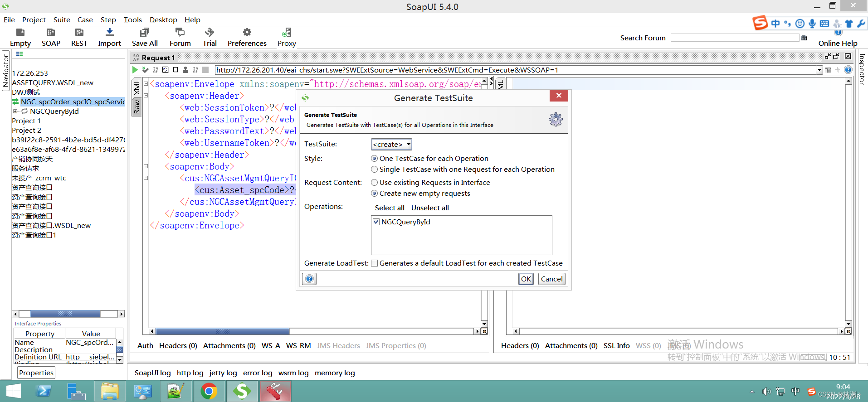The height and width of the screenshot is (402, 868).
Task: Click the person-shaped icon in request toolbar
Action: [x=185, y=70]
